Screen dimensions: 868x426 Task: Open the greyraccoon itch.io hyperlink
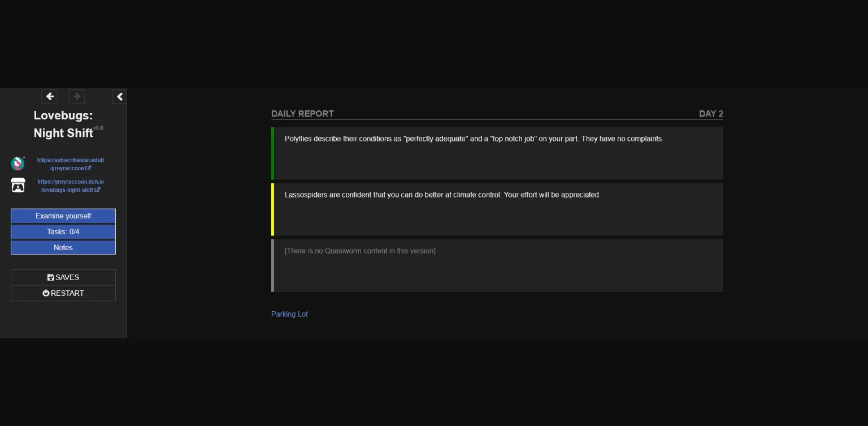click(71, 186)
